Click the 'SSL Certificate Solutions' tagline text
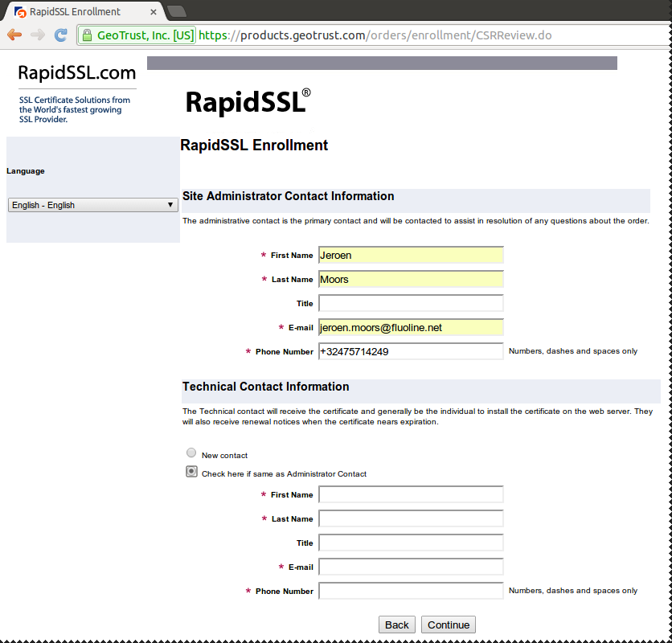Viewport: 672px width, 643px height. [75, 109]
